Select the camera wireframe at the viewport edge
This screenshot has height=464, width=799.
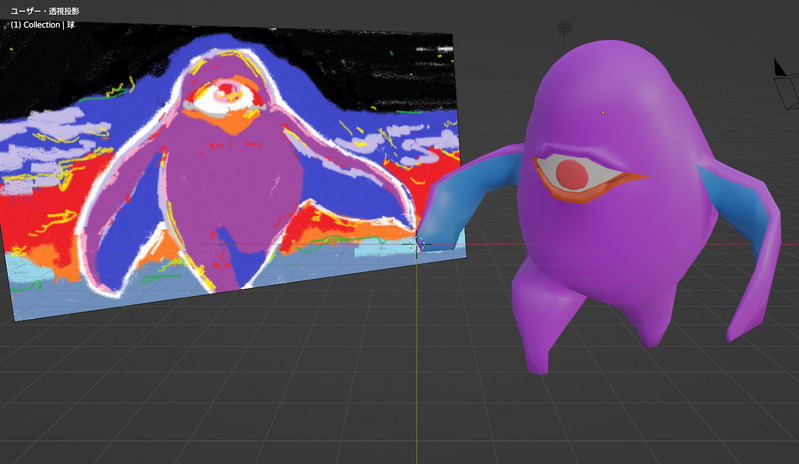point(786,84)
